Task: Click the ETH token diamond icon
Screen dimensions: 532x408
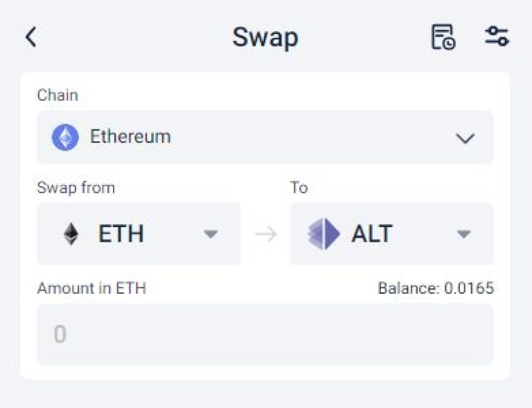Action: [71, 233]
